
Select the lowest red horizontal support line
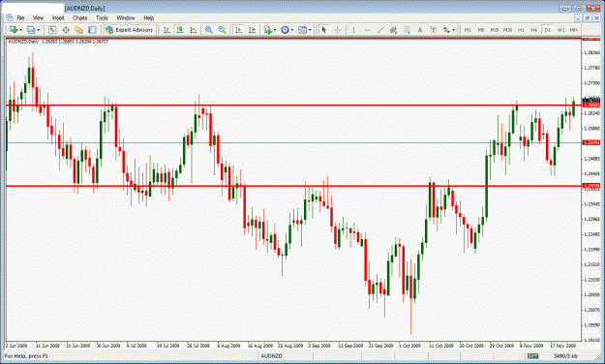point(293,186)
